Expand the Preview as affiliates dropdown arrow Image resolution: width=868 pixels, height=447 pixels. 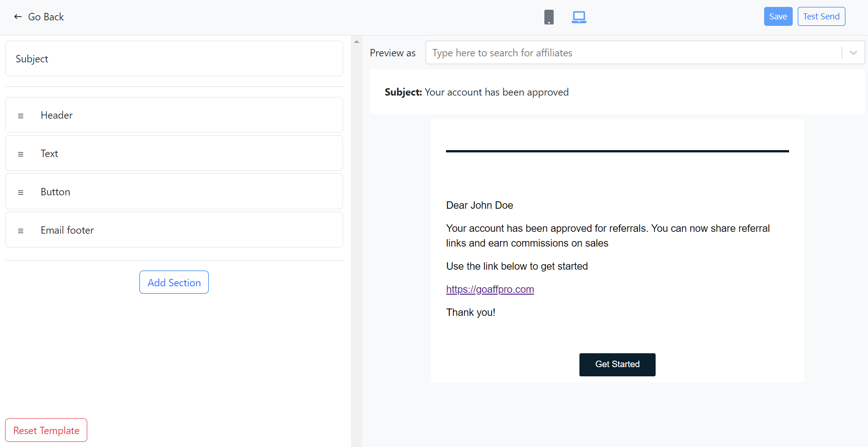click(x=853, y=53)
